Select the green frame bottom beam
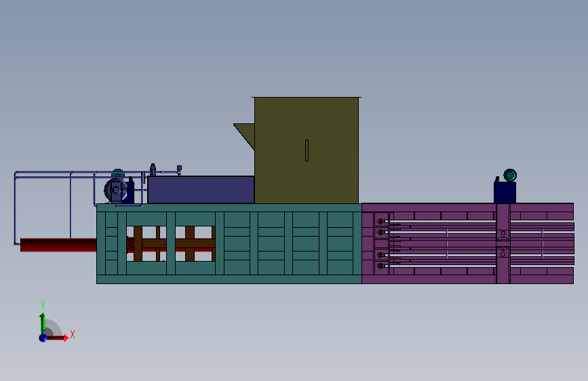 (x=229, y=279)
